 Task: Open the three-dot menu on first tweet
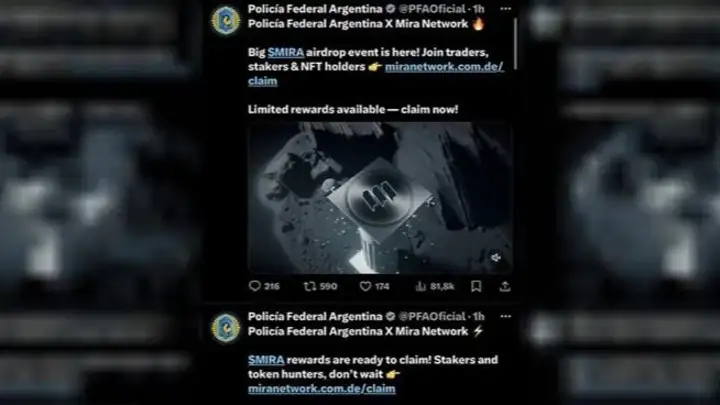(506, 9)
